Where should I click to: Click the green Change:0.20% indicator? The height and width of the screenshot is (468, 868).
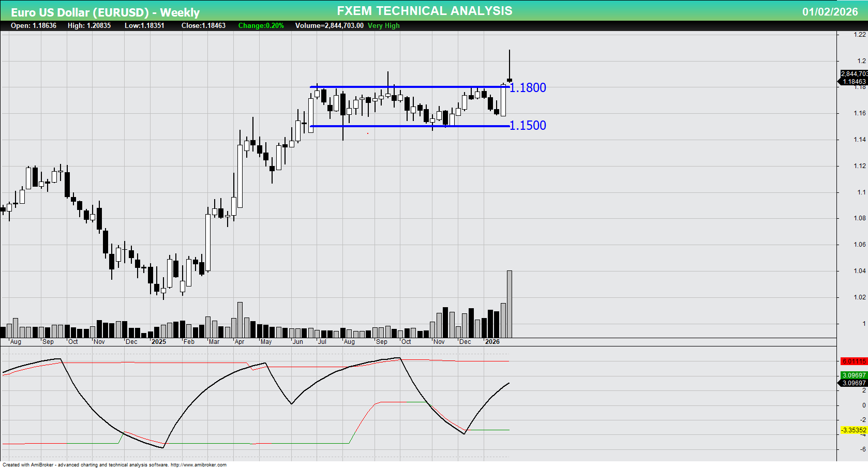click(x=261, y=25)
